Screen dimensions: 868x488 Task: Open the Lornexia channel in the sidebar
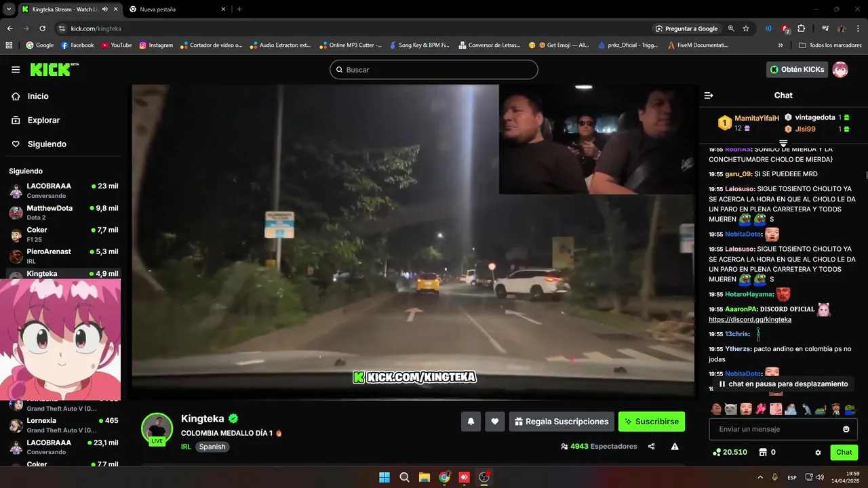coord(64,425)
